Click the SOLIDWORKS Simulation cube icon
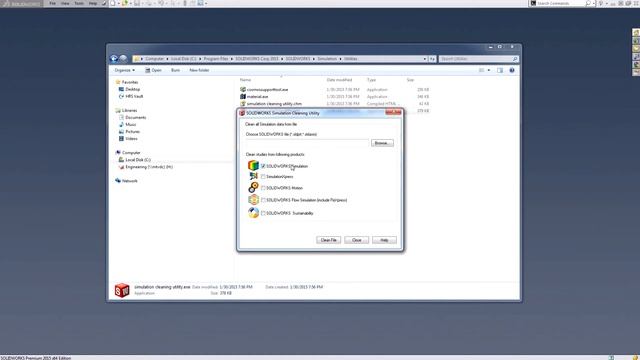The height and width of the screenshot is (360, 640). [253, 165]
